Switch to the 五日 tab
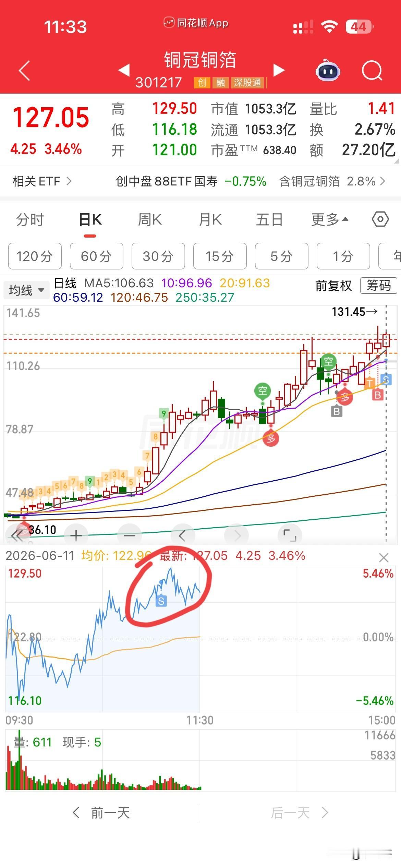This screenshot has height=868, width=401. click(x=269, y=219)
